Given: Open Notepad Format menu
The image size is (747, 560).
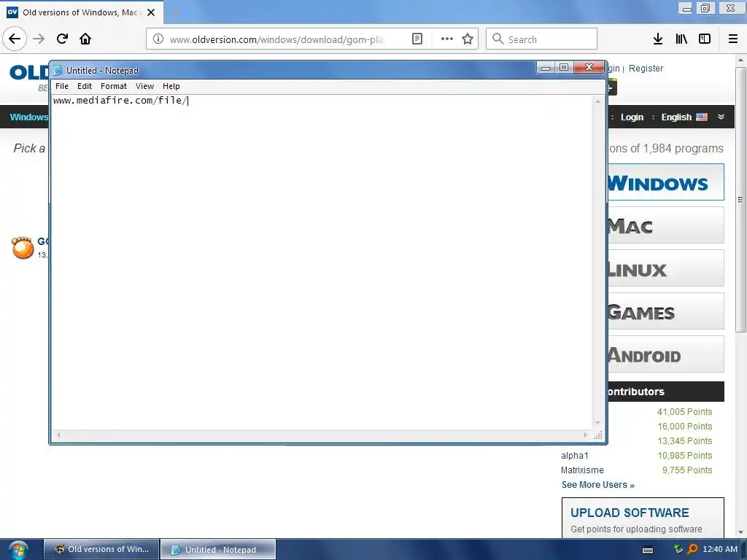Looking at the screenshot, I should click(x=113, y=86).
